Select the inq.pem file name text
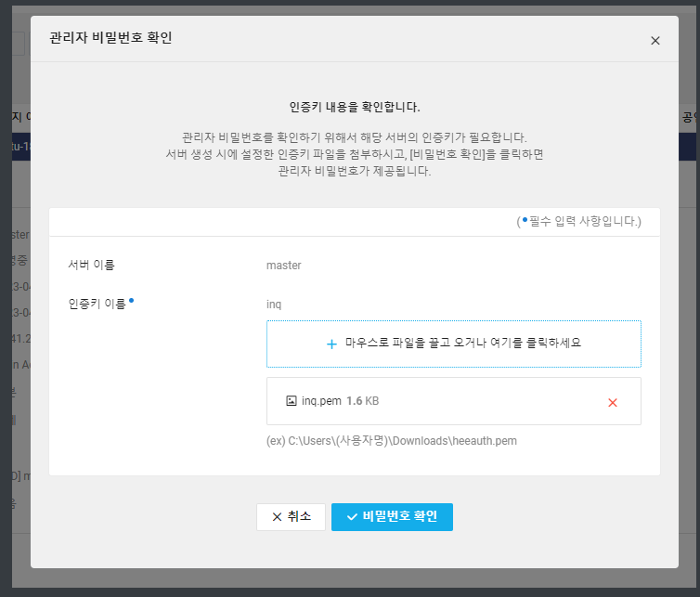The width and height of the screenshot is (700, 597). pos(321,401)
